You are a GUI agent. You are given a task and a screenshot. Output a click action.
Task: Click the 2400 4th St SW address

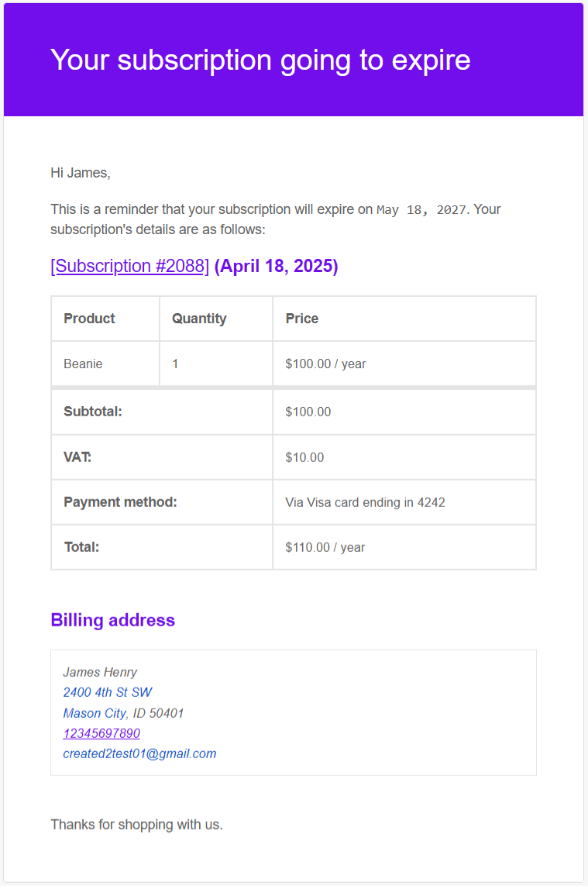[x=108, y=692]
